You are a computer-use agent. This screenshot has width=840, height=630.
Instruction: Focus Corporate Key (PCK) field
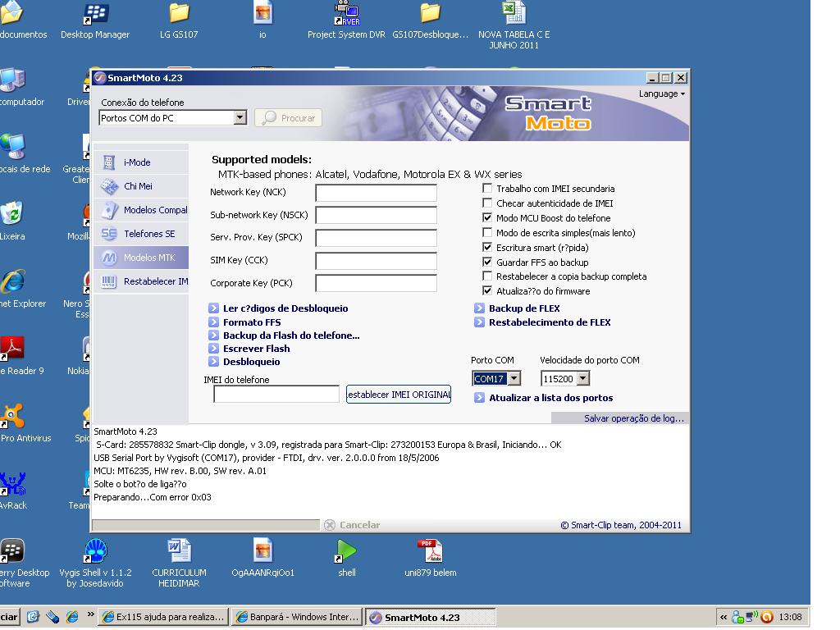376,283
